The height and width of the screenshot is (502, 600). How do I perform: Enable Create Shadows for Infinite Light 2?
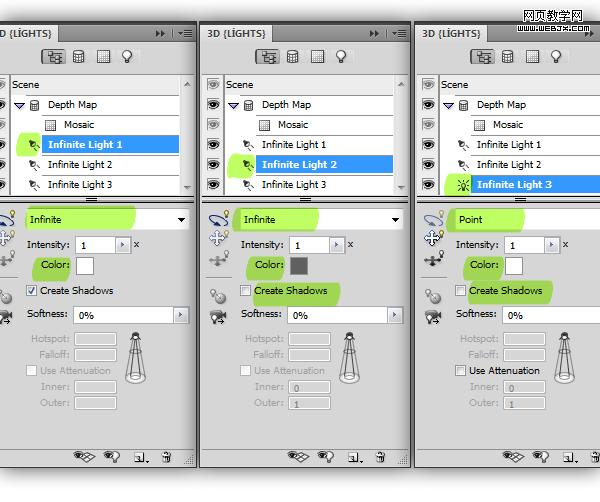[245, 290]
